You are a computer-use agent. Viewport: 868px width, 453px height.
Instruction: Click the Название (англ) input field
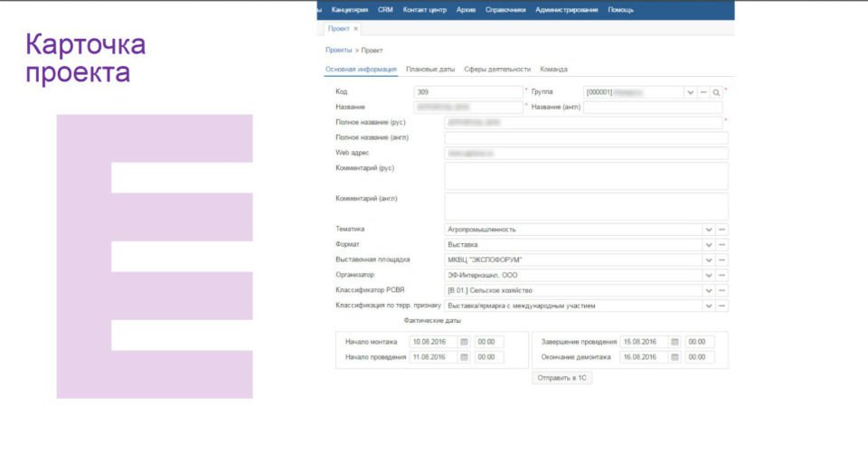pyautogui.click(x=653, y=107)
